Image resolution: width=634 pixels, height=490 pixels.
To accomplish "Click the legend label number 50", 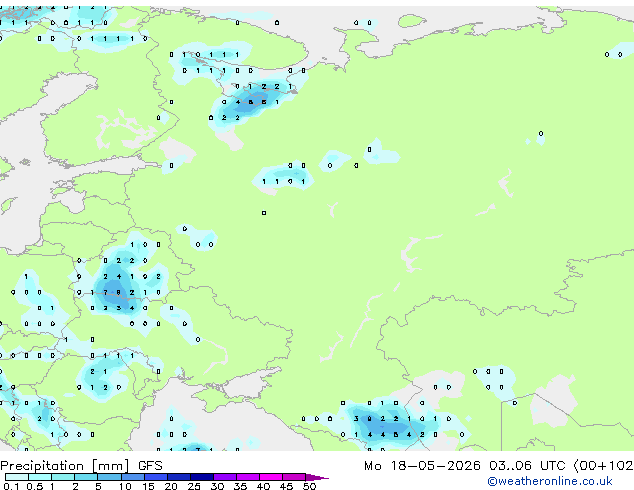I will [309, 486].
